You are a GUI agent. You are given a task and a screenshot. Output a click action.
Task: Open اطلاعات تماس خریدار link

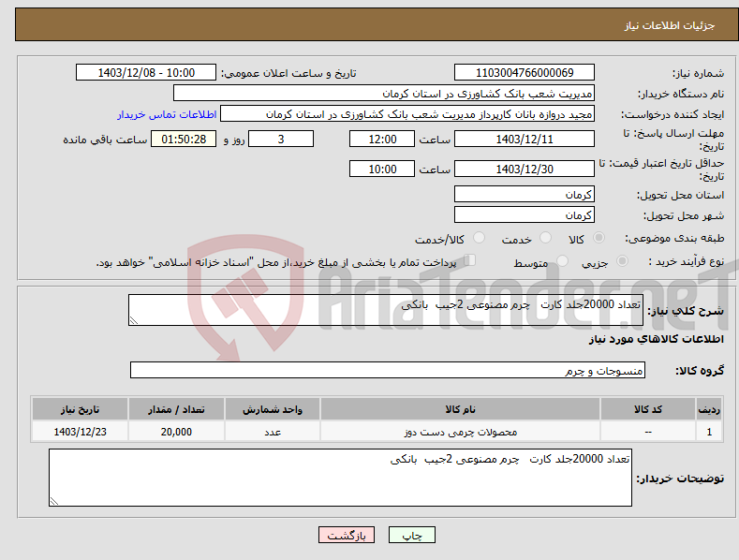click(x=167, y=114)
